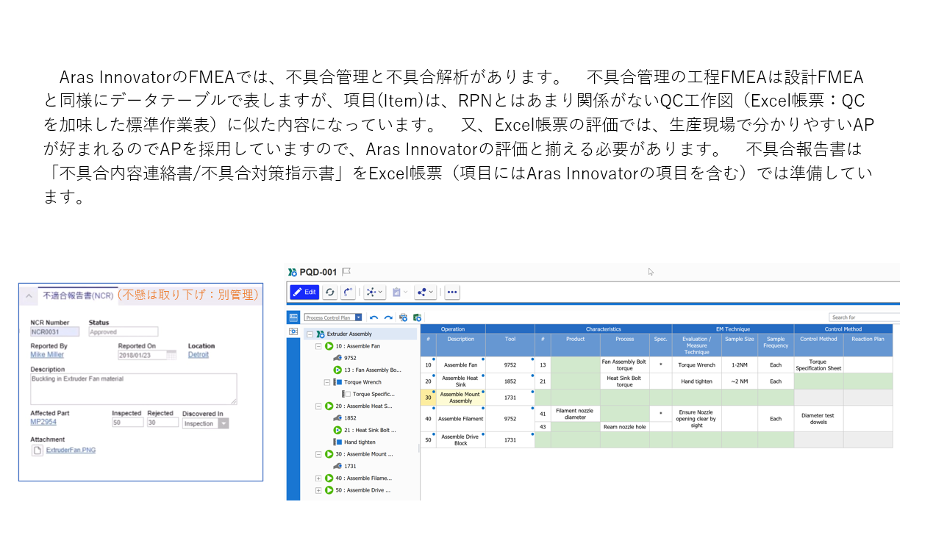The width and height of the screenshot is (947, 560).
Task: Select tool 9752 under Assemble Fan in tree
Action: (x=350, y=358)
